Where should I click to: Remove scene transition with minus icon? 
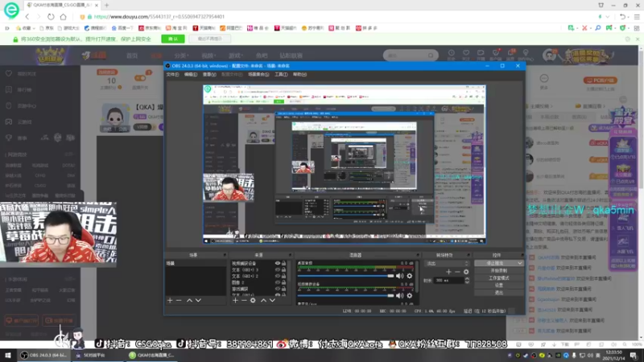[457, 272]
